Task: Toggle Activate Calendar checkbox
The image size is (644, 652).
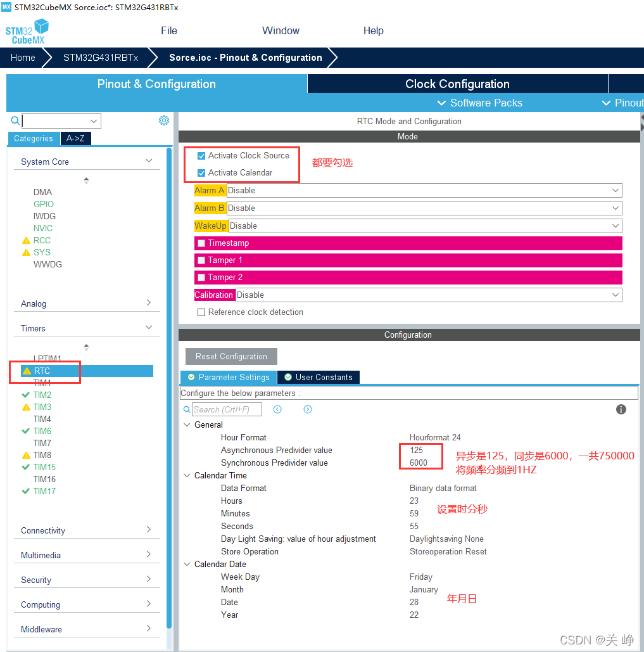Action: tap(201, 173)
